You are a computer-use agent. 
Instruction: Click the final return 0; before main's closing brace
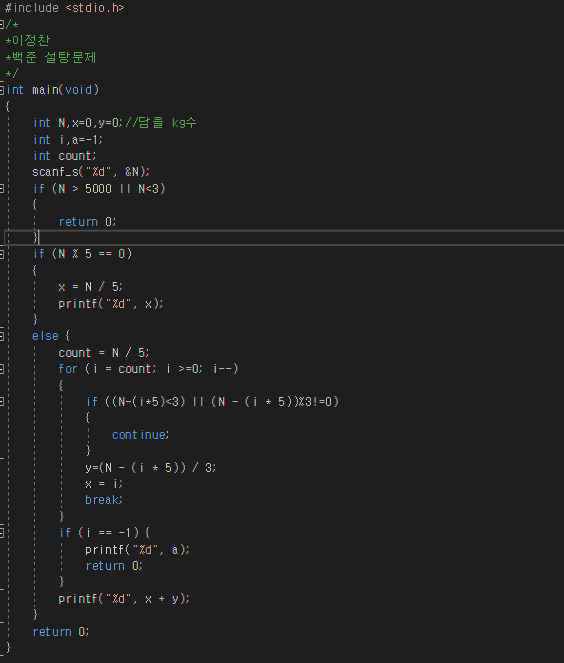click(x=61, y=632)
